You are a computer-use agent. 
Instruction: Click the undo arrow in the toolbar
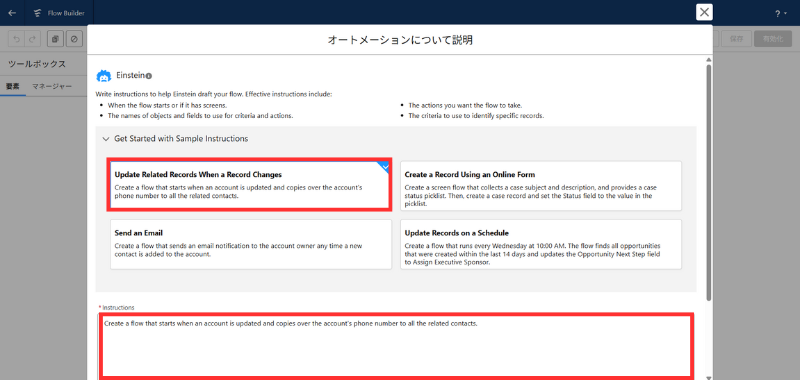click(17, 39)
